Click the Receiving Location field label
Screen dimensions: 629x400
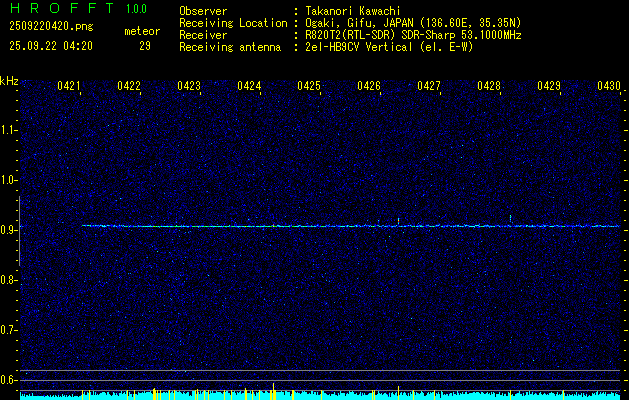click(x=233, y=23)
